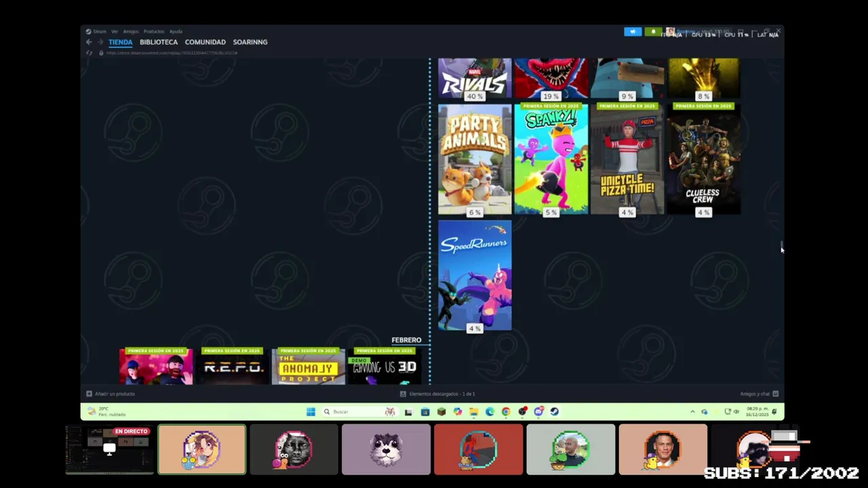
Task: Open the Minecraft block taskbar icon
Action: click(x=441, y=411)
